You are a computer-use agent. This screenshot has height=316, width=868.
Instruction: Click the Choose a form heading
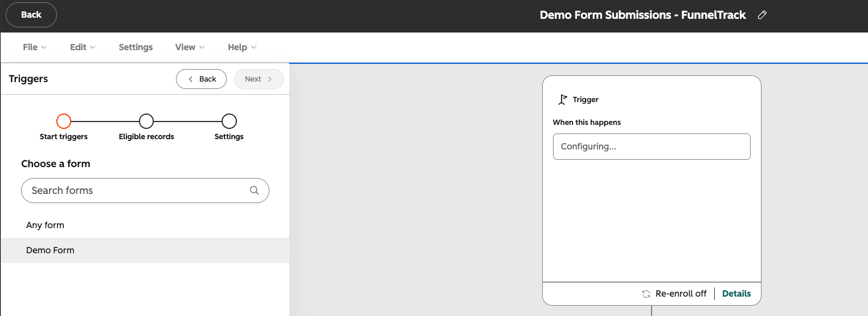tap(56, 164)
